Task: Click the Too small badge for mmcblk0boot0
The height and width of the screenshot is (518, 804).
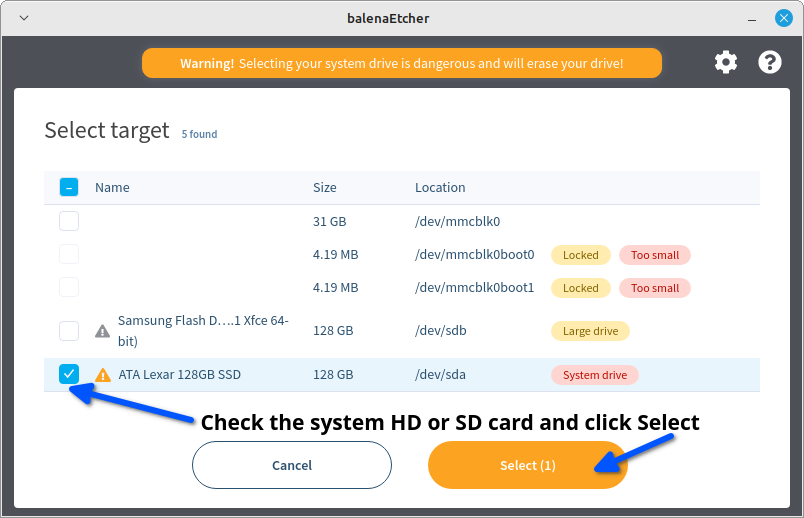Action: 655,255
